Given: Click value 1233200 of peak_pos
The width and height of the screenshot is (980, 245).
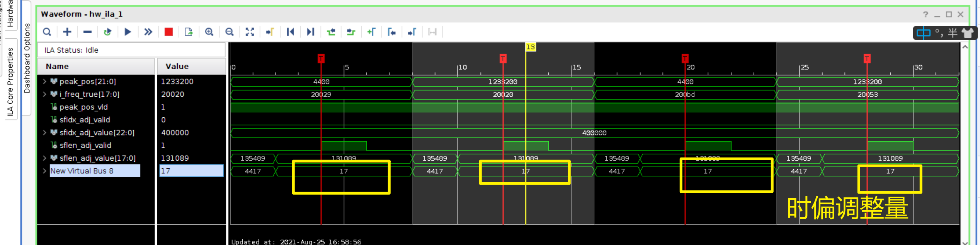Looking at the screenshot, I should tap(177, 81).
